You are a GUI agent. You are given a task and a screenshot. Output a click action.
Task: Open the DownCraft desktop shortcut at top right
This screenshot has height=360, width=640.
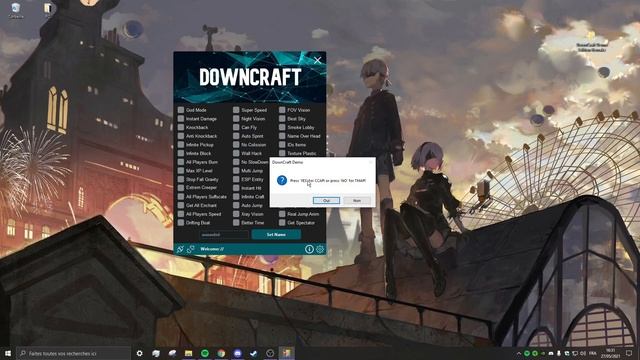tap(592, 43)
